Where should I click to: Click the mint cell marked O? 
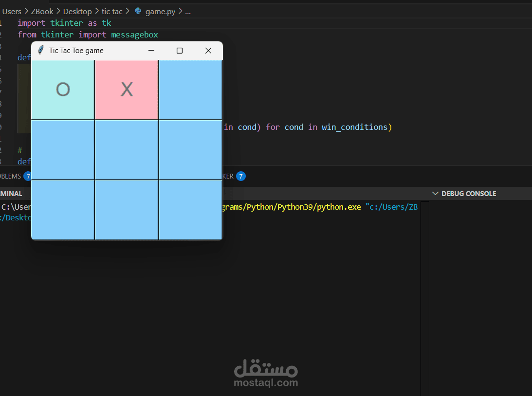click(x=63, y=90)
